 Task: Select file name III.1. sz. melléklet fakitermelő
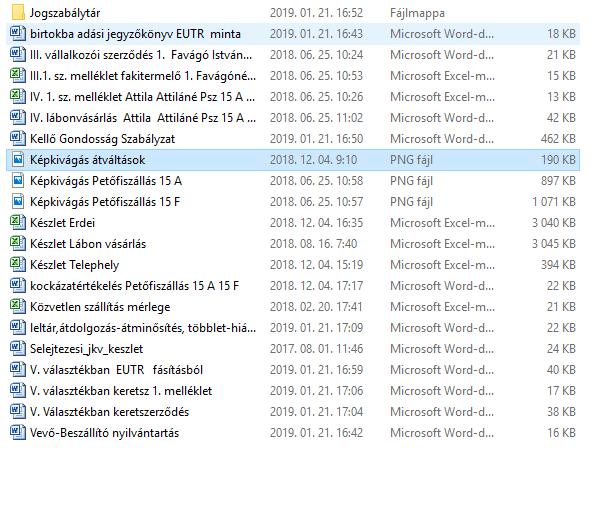point(143,76)
